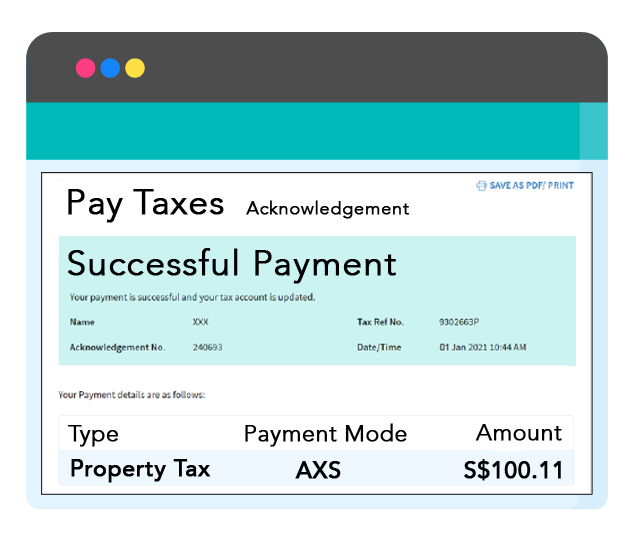The image size is (634, 542).
Task: Select the Pay Taxes heading
Action: click(145, 203)
